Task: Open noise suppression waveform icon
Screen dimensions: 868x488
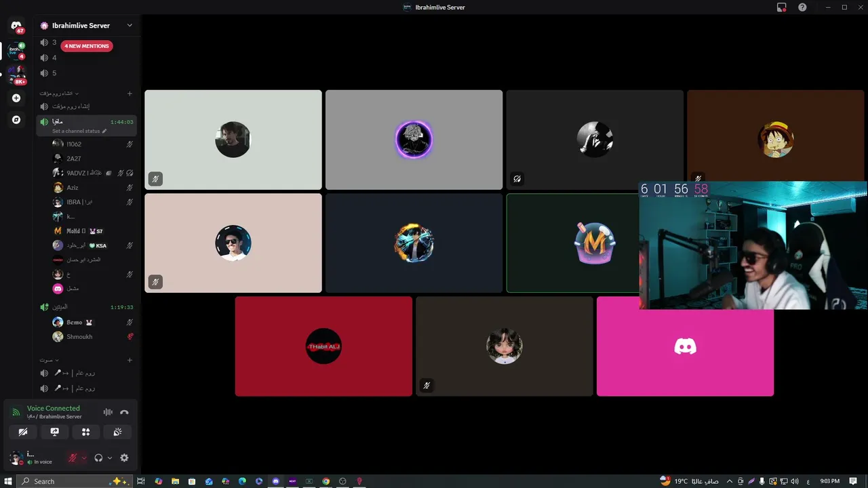Action: (108, 412)
